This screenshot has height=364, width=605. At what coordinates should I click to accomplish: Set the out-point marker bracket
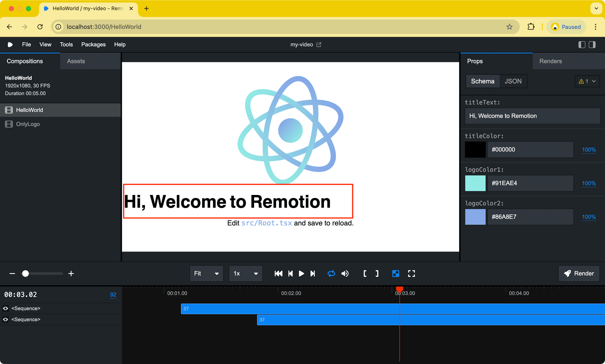[377, 274]
